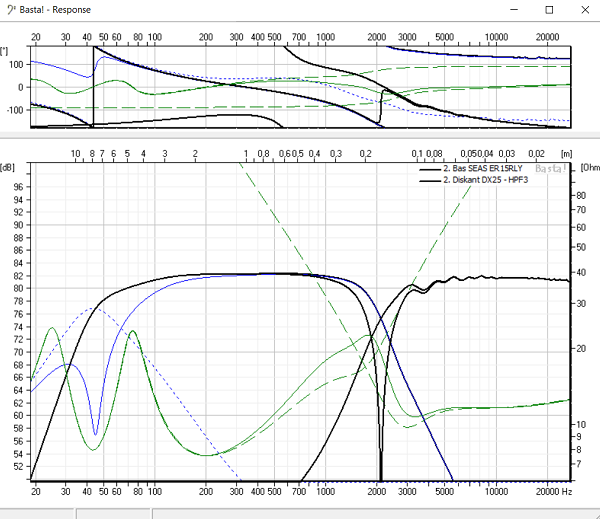Click the Basta! app icon in title bar
Image resolution: width=600 pixels, height=519 pixels.
tap(11, 10)
